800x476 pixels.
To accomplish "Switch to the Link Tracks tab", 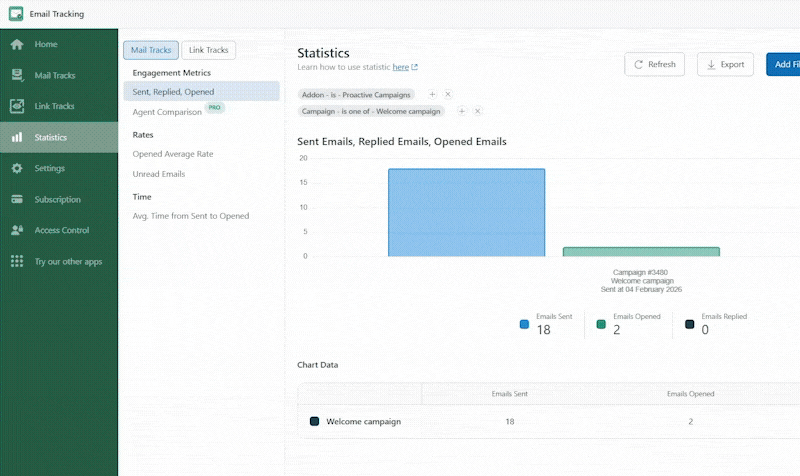I will tap(209, 50).
